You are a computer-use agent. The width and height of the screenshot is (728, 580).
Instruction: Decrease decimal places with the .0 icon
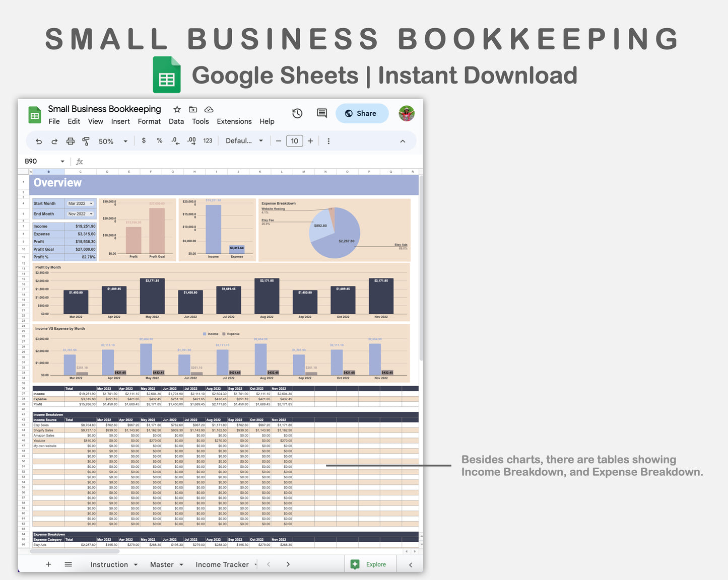coord(175,141)
